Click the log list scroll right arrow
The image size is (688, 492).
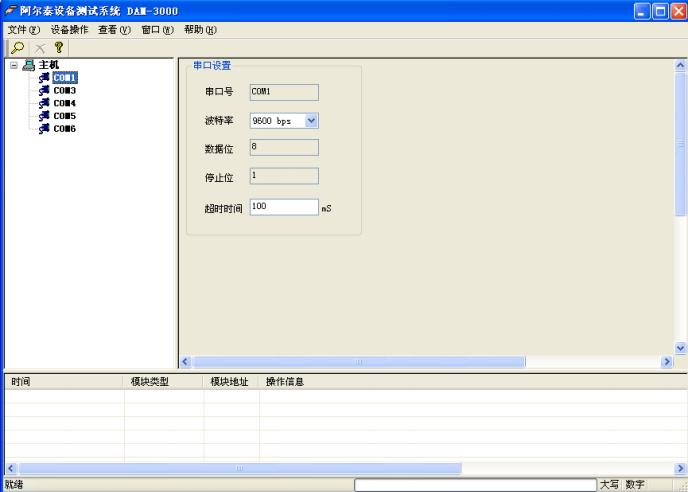point(681,468)
